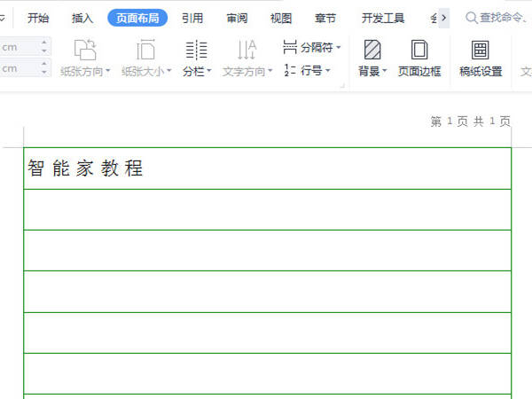
Task: Increase the lower cm margin value
Action: [44, 64]
